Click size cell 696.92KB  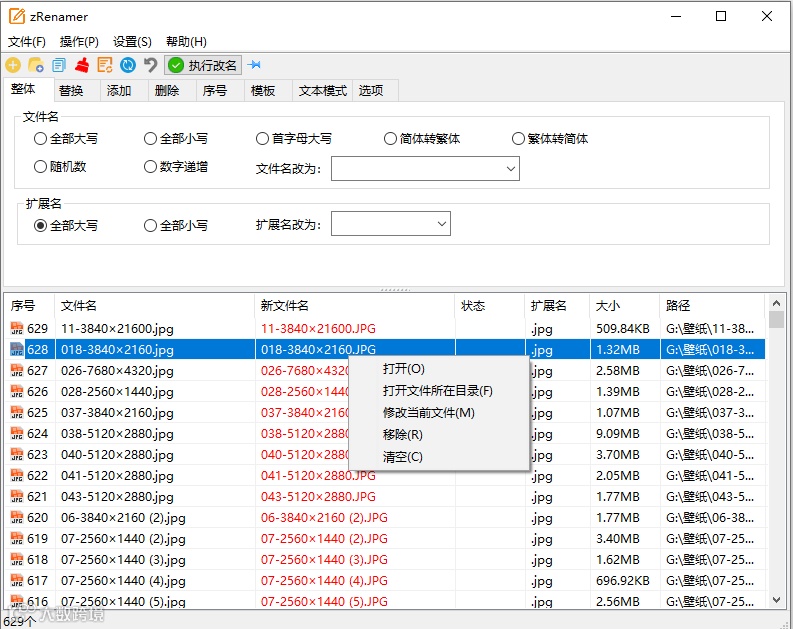click(x=622, y=581)
